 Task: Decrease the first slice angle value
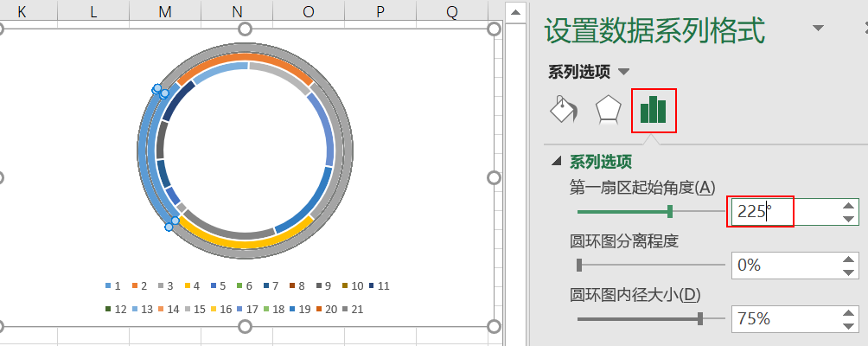(x=848, y=218)
